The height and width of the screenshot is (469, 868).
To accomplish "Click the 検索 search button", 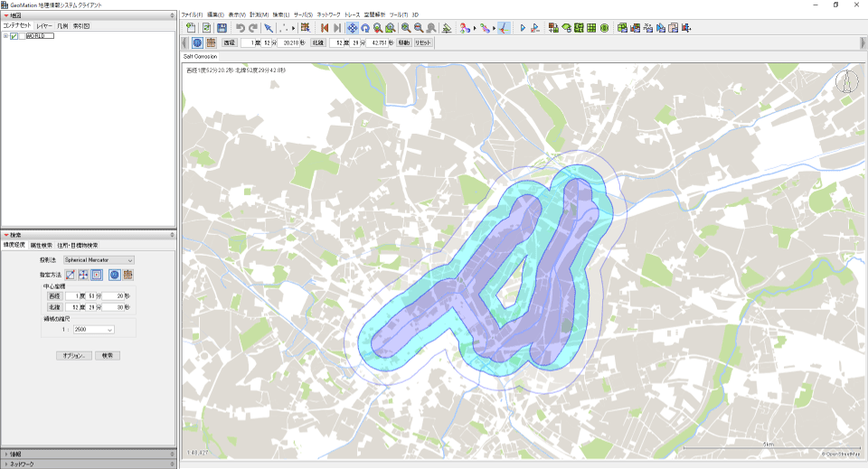I will pyautogui.click(x=108, y=356).
